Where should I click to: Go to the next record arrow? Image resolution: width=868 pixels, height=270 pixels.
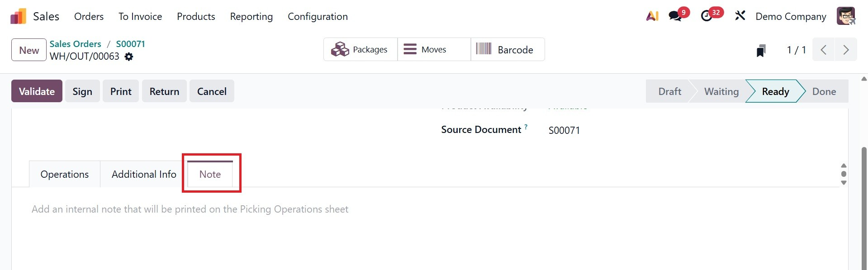(x=845, y=50)
